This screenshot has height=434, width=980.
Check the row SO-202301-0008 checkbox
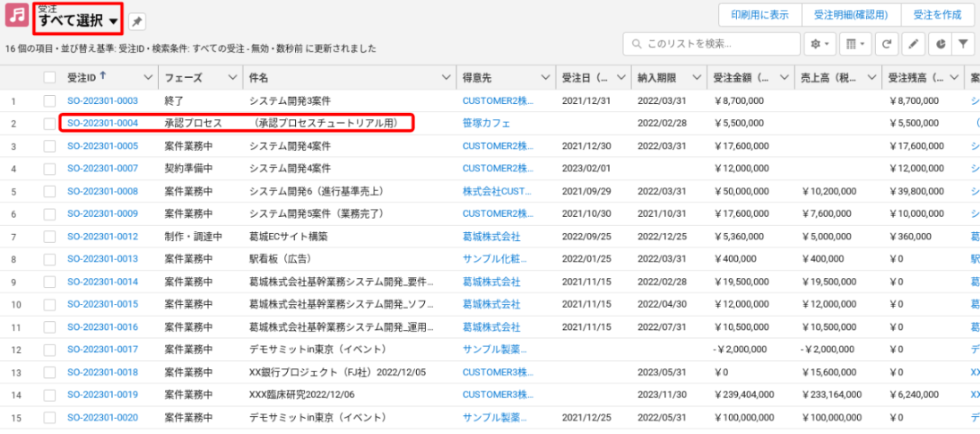[x=49, y=191]
